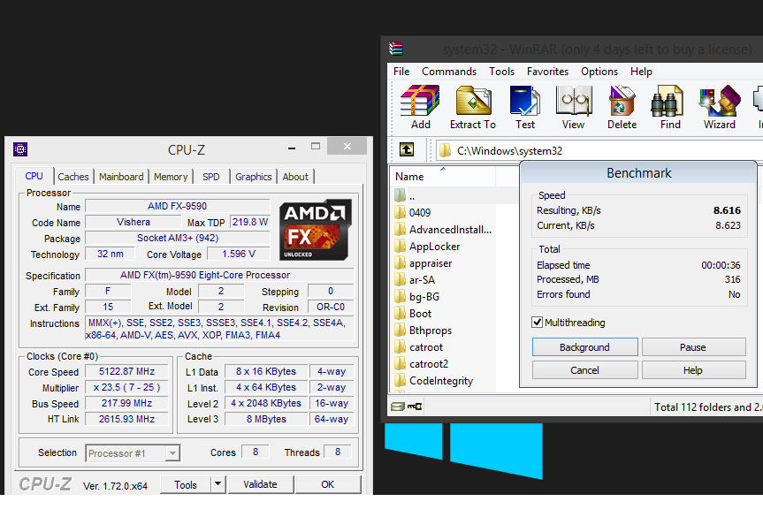Screen dimensions: 763x532
Task: Launch the Wizard toolbar icon
Action: [719, 101]
